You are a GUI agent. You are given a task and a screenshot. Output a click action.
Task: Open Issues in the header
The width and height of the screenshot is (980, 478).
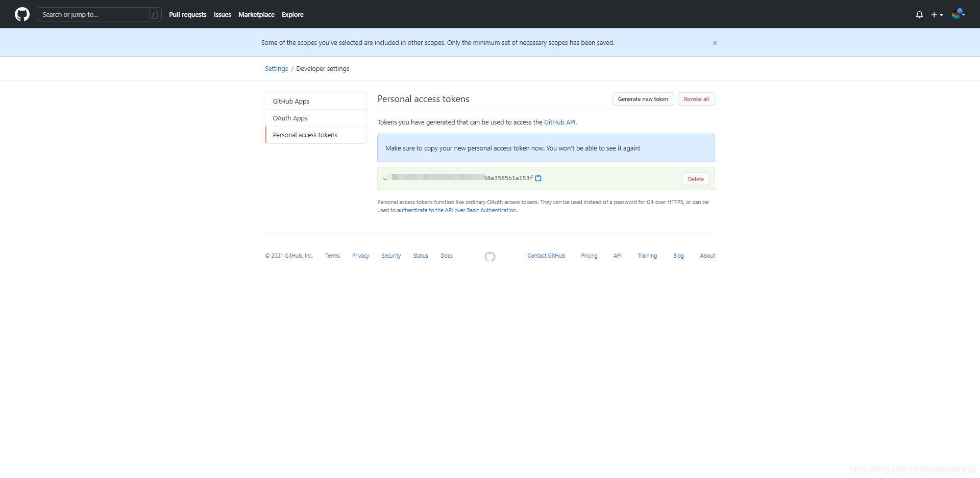click(223, 14)
